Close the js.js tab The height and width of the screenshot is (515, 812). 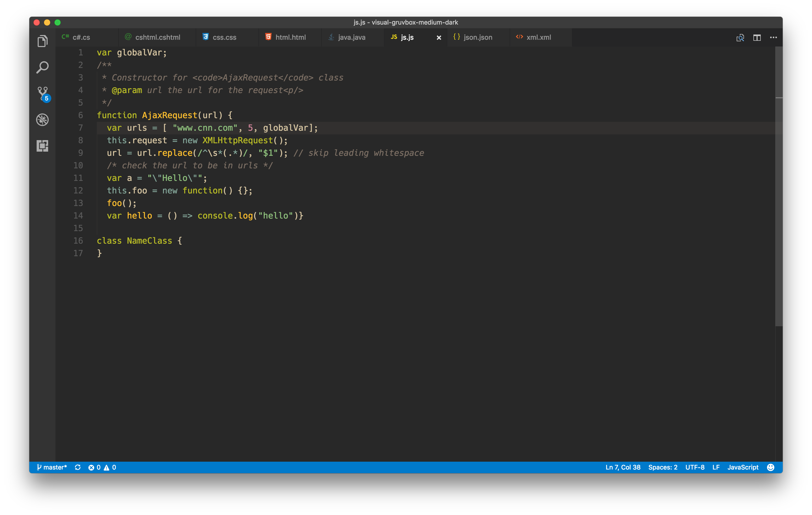click(439, 38)
